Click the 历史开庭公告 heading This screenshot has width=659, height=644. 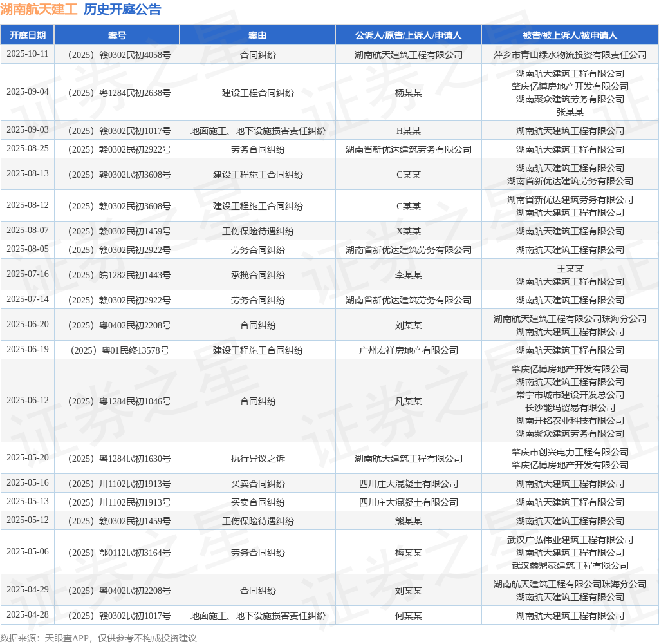coord(122,9)
